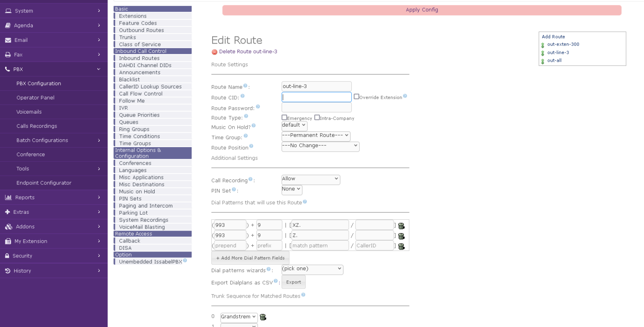Open the Call Recording Allow dropdown
Screen dimensions: 644x327
click(311, 179)
